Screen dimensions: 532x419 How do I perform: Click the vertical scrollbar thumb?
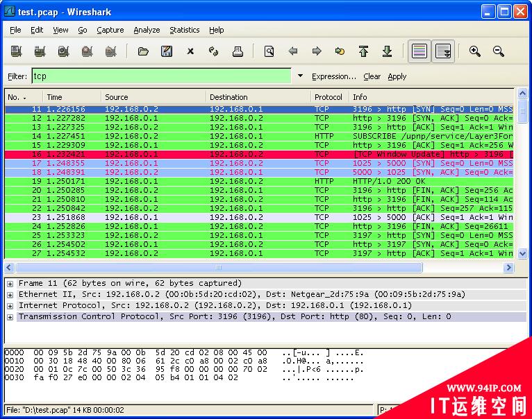[x=522, y=111]
